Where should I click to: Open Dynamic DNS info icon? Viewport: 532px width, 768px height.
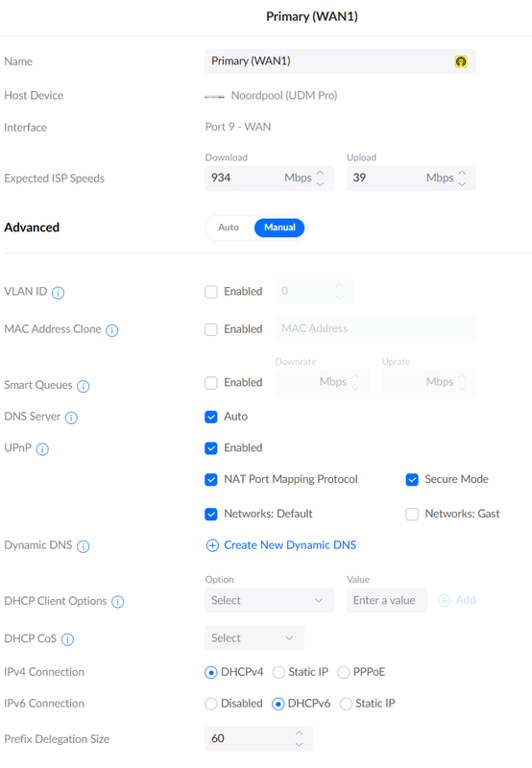84,546
